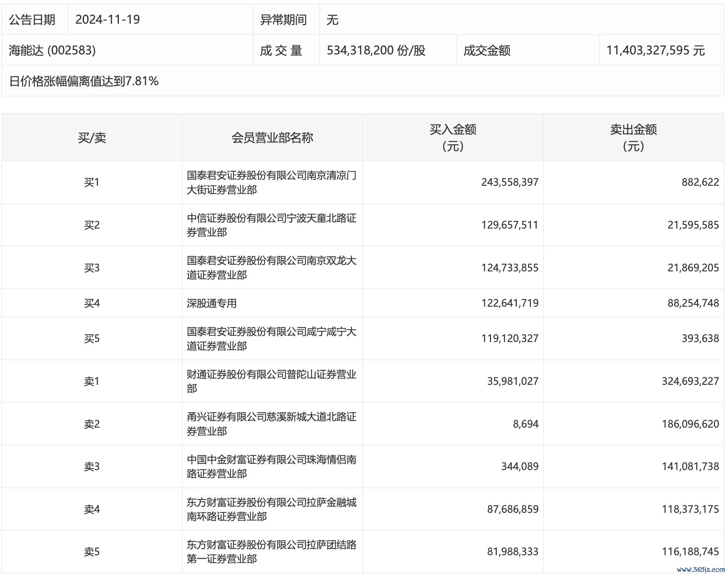The height and width of the screenshot is (576, 728).
Task: Click sell amount 21,869,205
Action: [693, 268]
